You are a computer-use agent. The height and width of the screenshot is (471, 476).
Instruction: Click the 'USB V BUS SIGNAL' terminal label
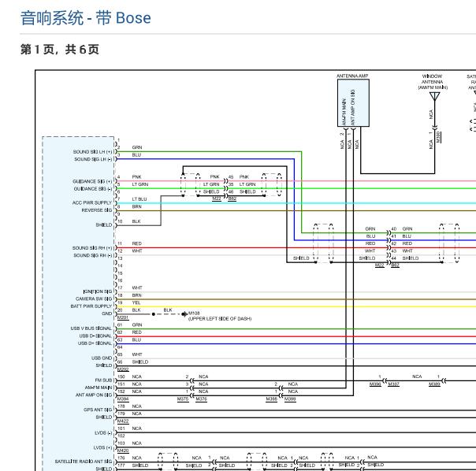[91, 328]
